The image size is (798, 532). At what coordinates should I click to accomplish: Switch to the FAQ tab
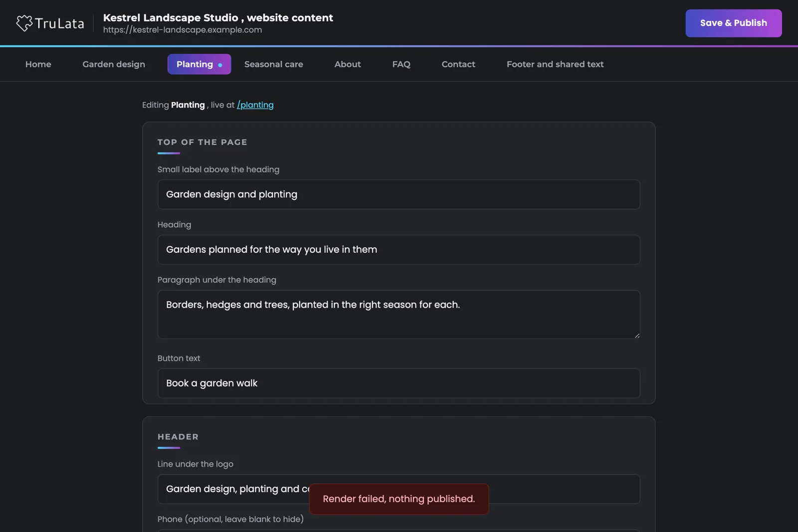(401, 64)
